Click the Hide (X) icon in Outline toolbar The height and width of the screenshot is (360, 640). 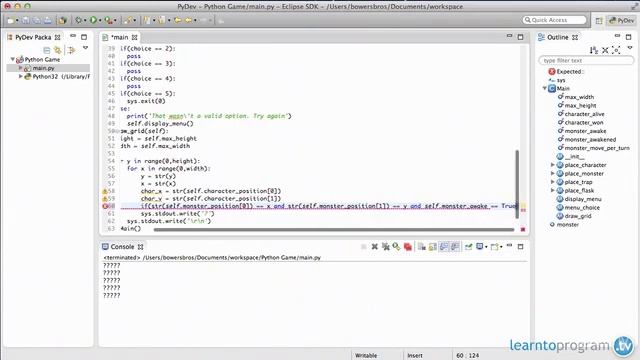click(x=605, y=50)
